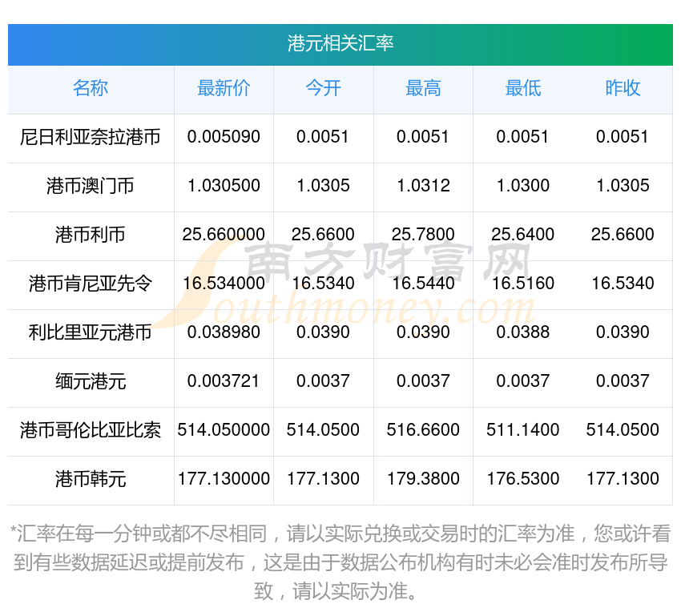The height and width of the screenshot is (616, 681).
Task: Select the 港币澳门币 row name
Action: [91, 186]
